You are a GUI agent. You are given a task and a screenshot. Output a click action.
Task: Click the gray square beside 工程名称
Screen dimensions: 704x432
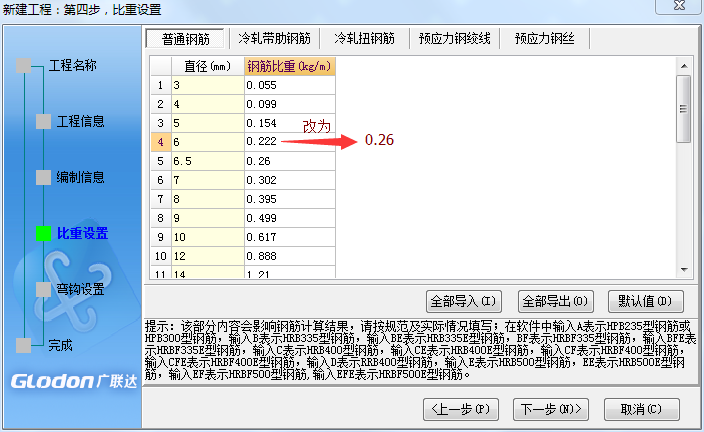pos(24,66)
